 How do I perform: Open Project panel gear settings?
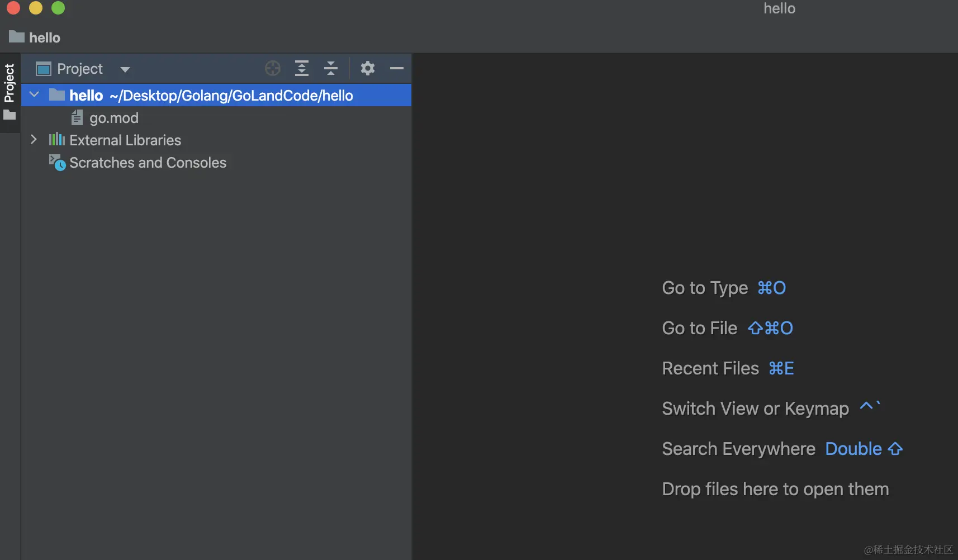tap(367, 68)
